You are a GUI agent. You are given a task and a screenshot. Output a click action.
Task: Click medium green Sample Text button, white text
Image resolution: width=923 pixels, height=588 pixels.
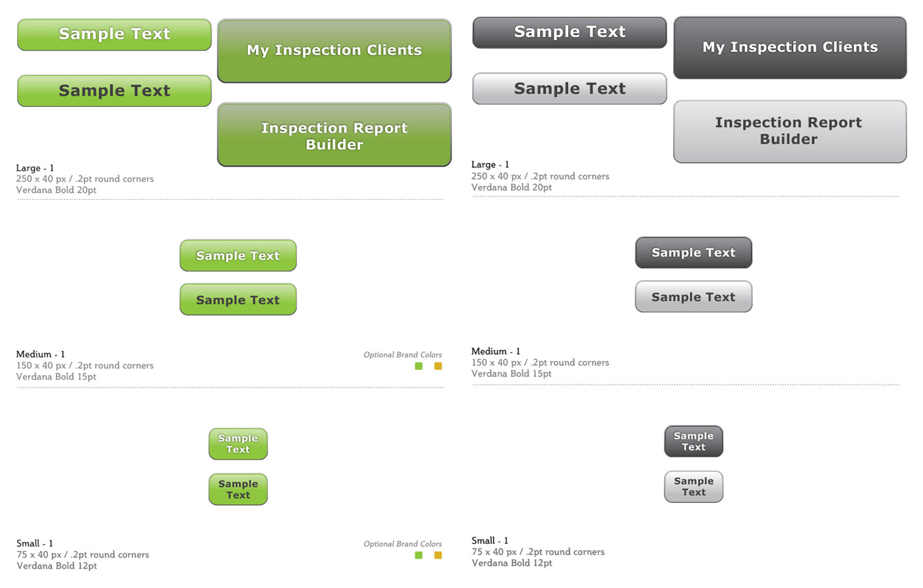pos(238,255)
